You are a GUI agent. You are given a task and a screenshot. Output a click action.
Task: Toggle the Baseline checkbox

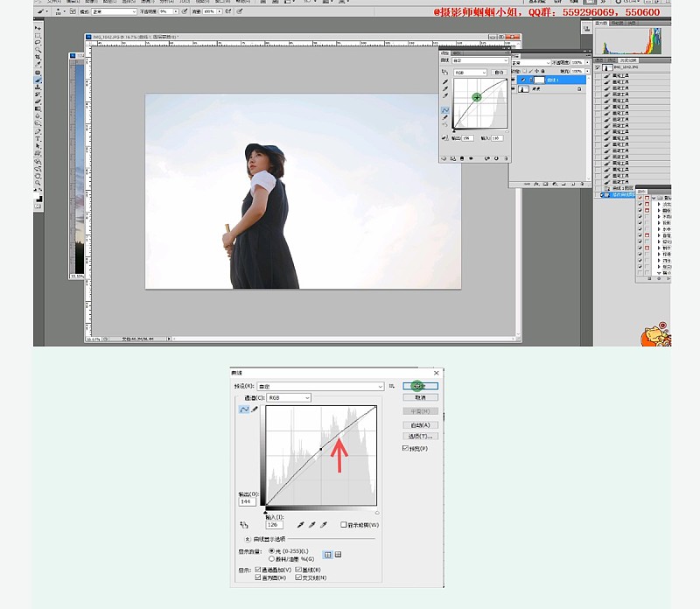(x=297, y=570)
